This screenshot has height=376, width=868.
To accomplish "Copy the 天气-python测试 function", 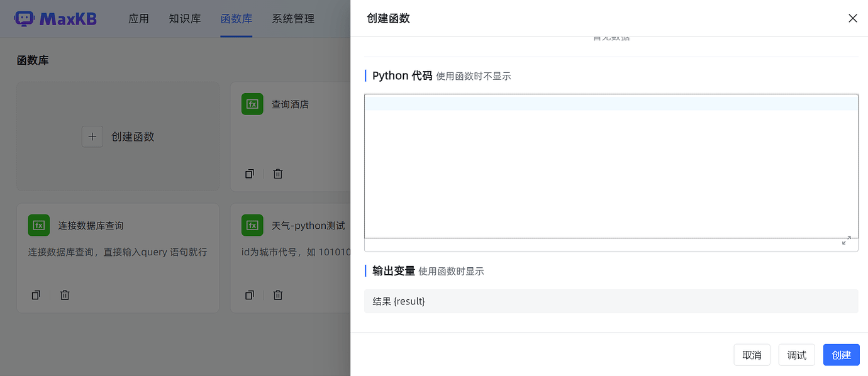I will click(x=250, y=294).
